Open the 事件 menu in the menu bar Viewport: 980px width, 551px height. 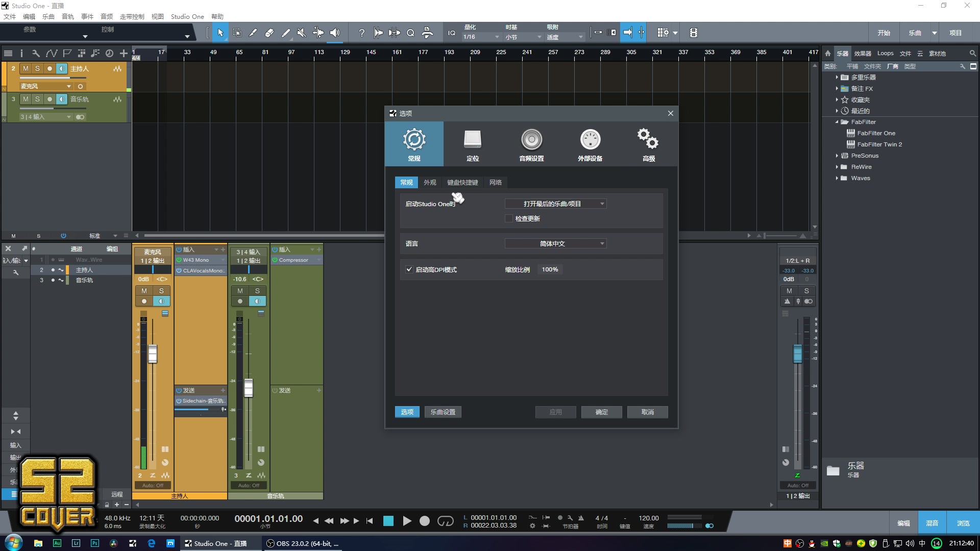87,16
